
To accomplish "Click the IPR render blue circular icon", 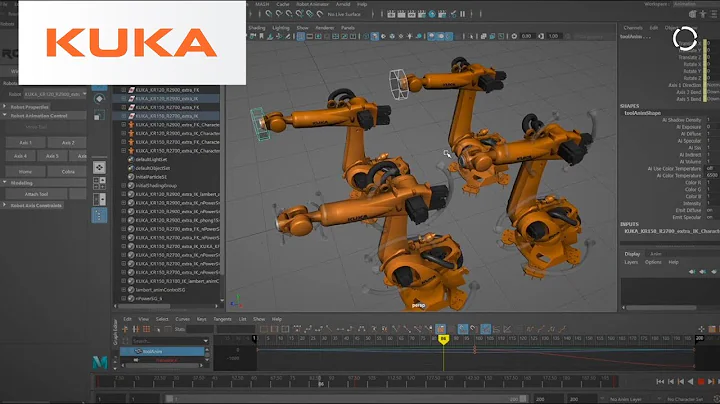I will [432, 14].
